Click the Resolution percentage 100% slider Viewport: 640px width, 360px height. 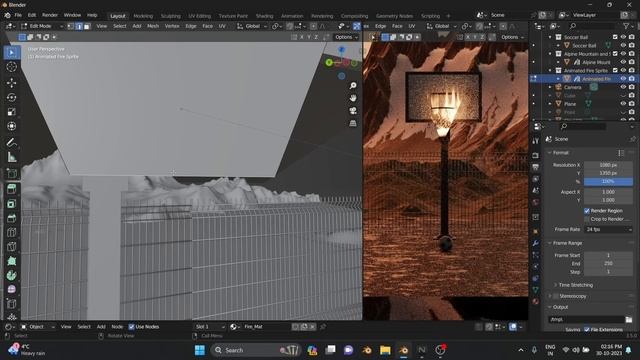[608, 181]
